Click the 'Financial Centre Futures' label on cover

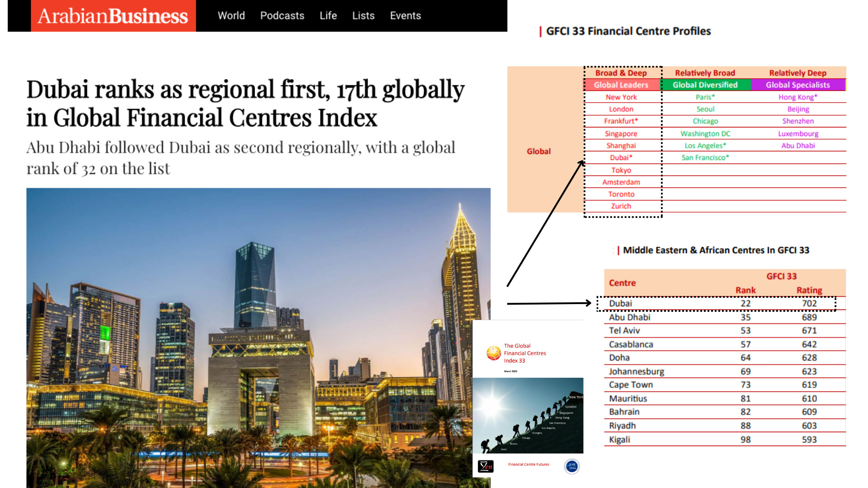[528, 465]
